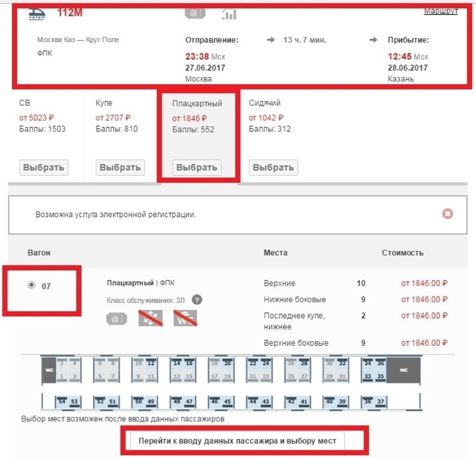This screenshot has width=476, height=458.
Task: Select side seat 39 on the wagon map
Action: coord(342,402)
